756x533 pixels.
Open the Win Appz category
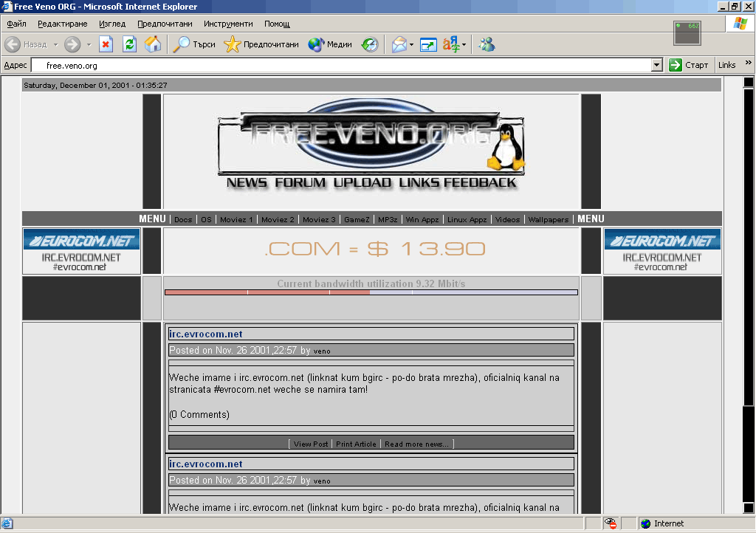[x=422, y=220]
